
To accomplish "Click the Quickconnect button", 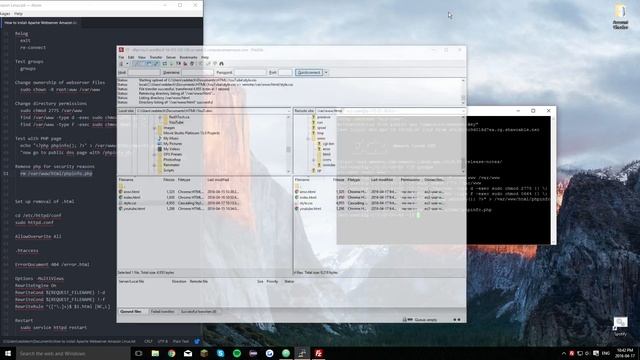I will pos(309,72).
